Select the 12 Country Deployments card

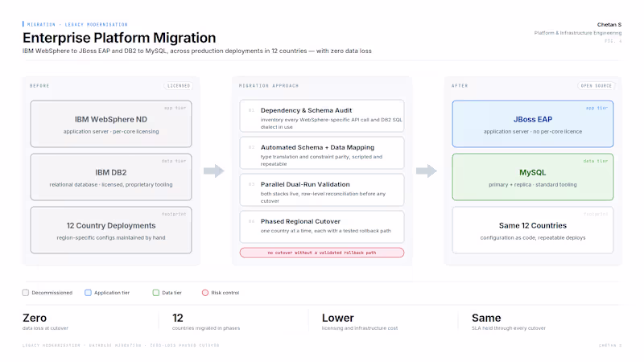point(111,230)
